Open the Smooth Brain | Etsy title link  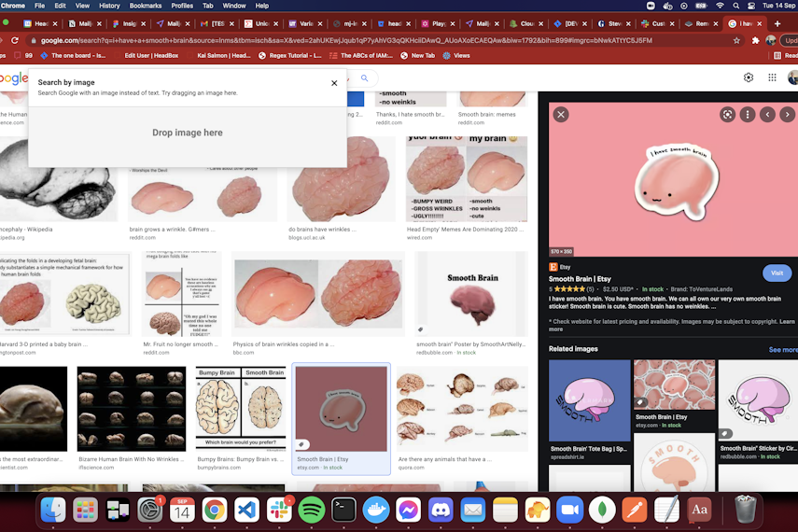pos(580,279)
